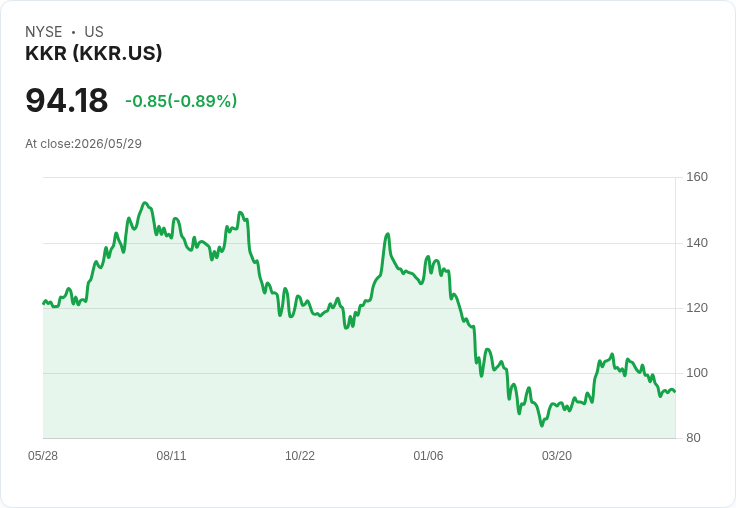Click the 160 price axis label

(x=697, y=177)
